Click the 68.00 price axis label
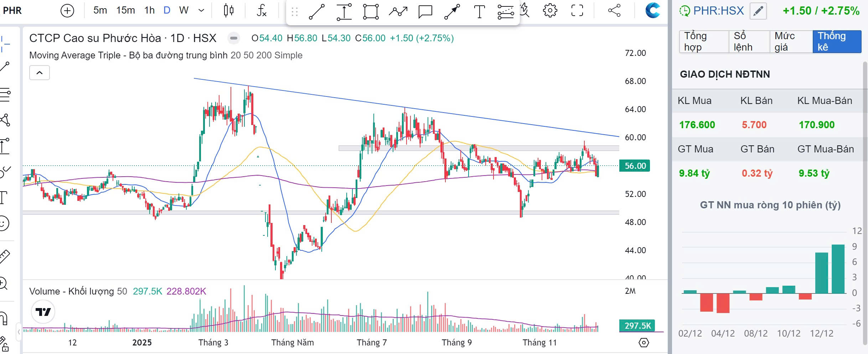 coord(635,81)
